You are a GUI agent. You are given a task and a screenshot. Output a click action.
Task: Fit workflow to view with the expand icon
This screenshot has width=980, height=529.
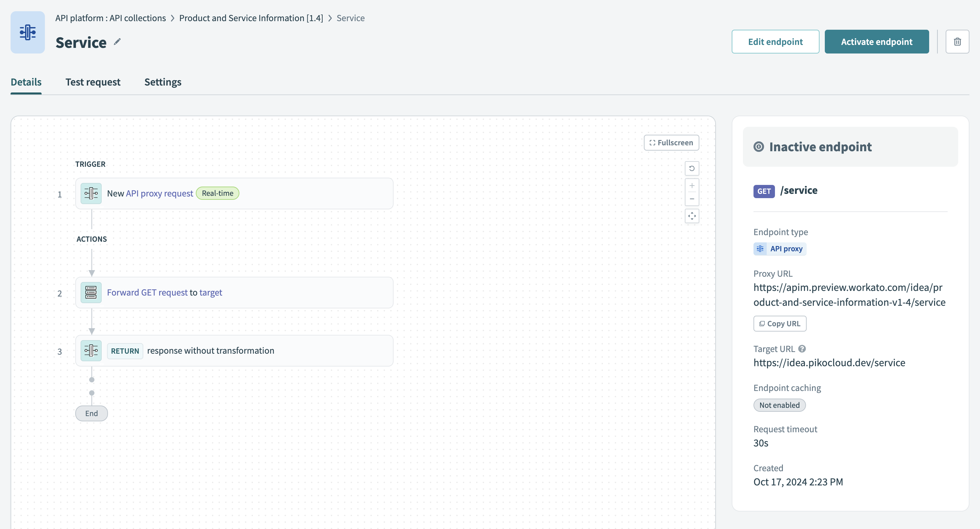(692, 216)
